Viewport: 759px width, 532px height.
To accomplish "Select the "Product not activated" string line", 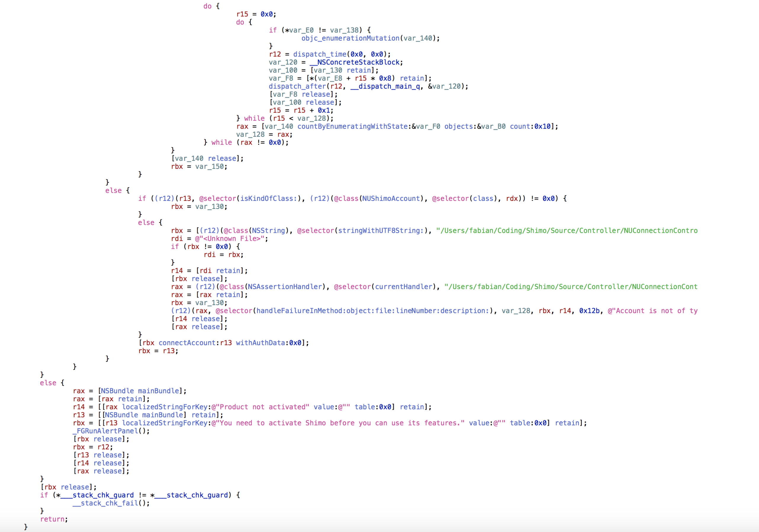I will [x=252, y=407].
